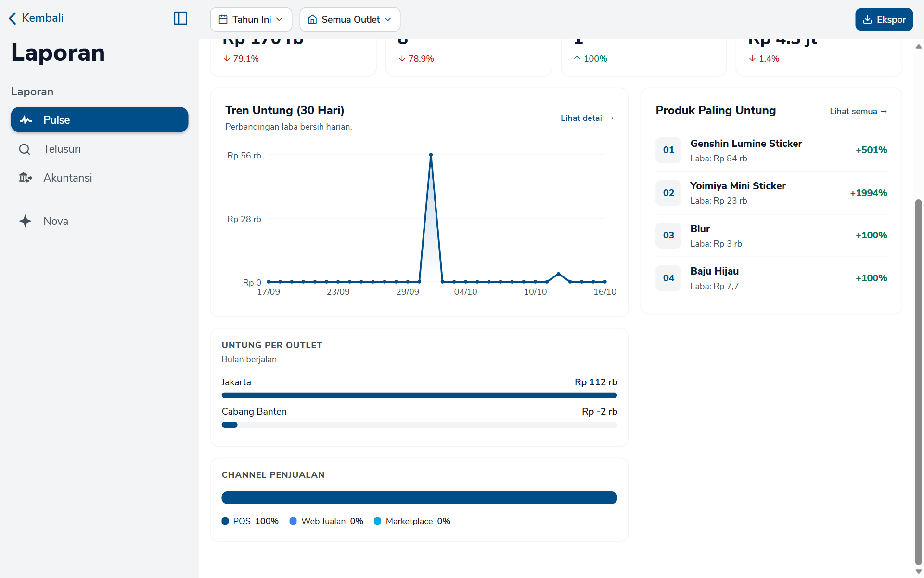924x578 pixels.
Task: Click the calendar icon in Tahun Ini
Action: [x=223, y=20]
